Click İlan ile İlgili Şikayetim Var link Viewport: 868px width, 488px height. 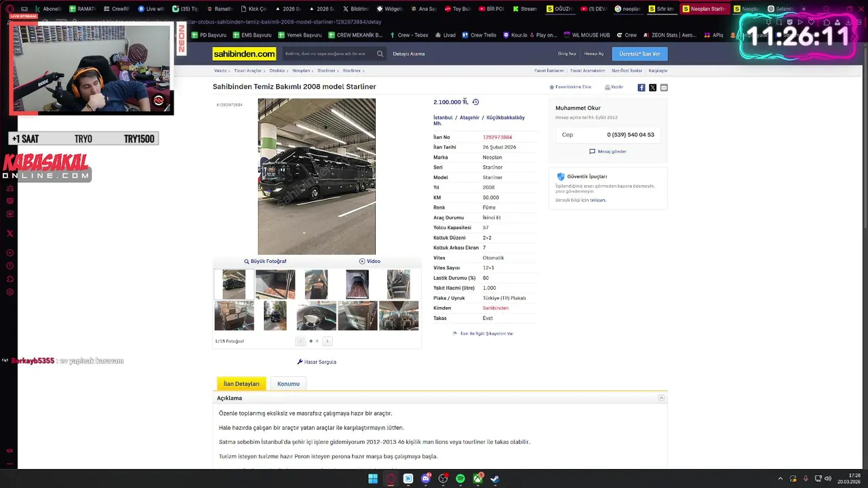[483, 333]
